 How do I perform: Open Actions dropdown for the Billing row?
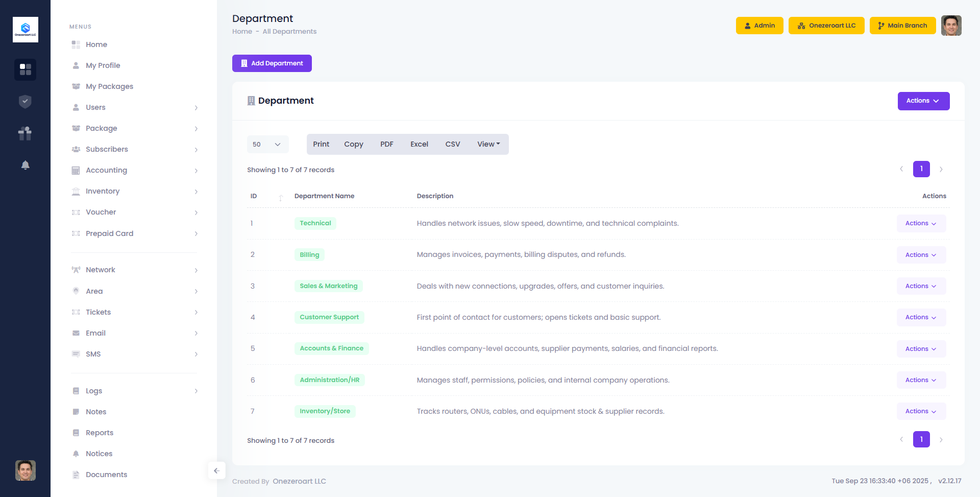[x=921, y=255]
